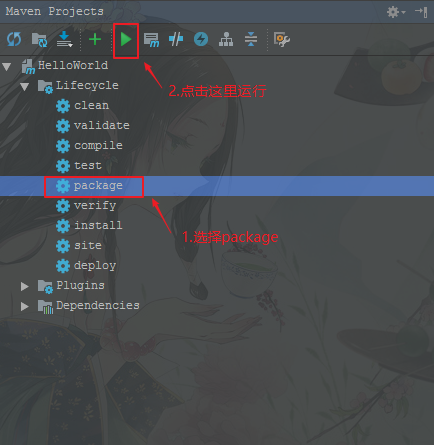Click the Maven Projects panel title
The height and width of the screenshot is (445, 434).
click(x=55, y=11)
